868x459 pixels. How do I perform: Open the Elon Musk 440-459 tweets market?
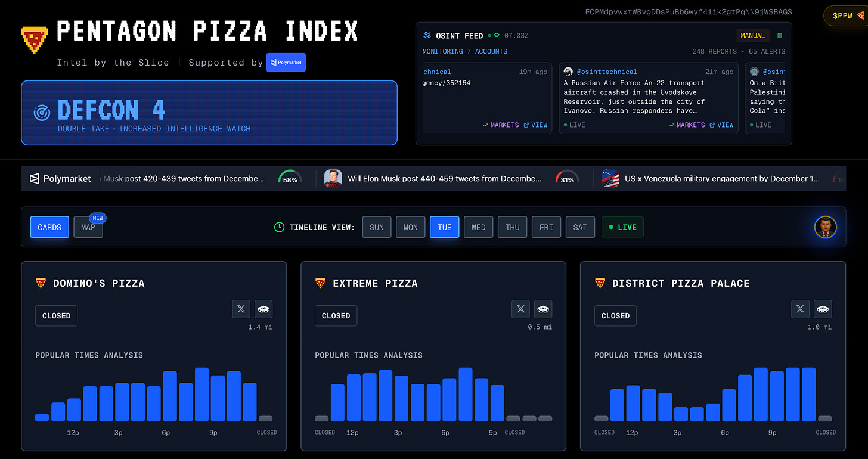pos(445,179)
